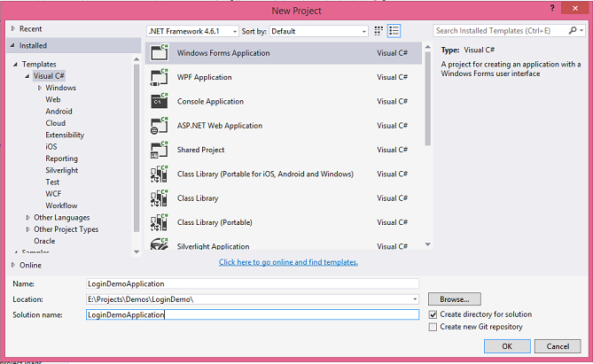This screenshot has width=593, height=364.
Task: Expand the Windows tree node arrow
Action: point(40,88)
